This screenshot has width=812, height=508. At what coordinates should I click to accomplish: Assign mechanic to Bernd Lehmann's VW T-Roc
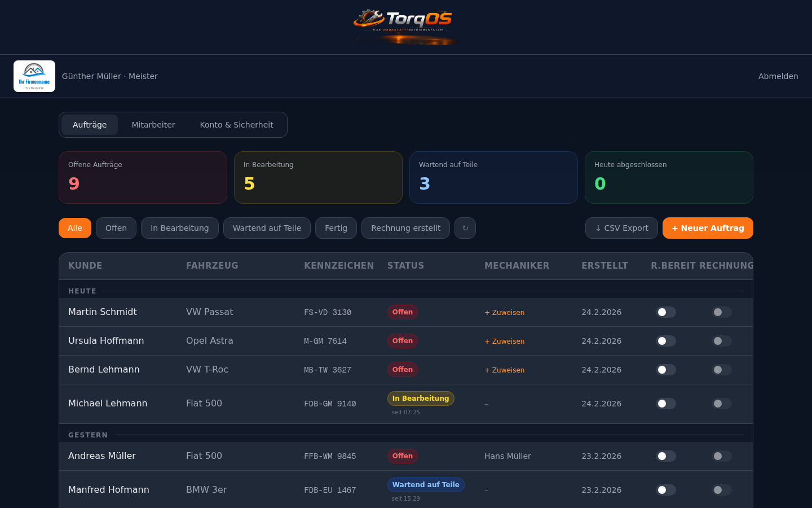(505, 370)
